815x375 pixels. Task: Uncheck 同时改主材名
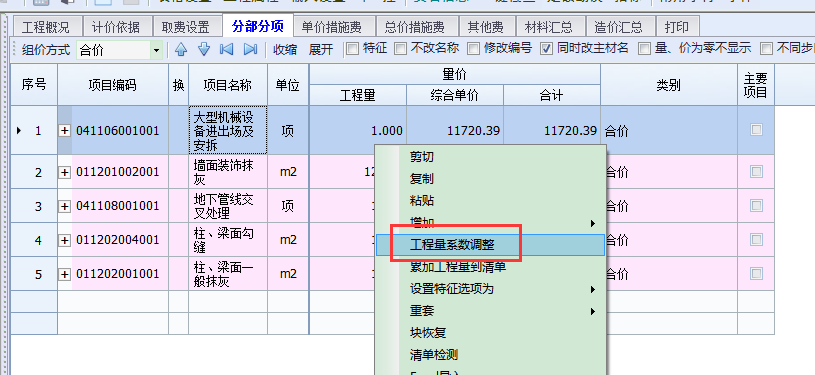pos(546,49)
